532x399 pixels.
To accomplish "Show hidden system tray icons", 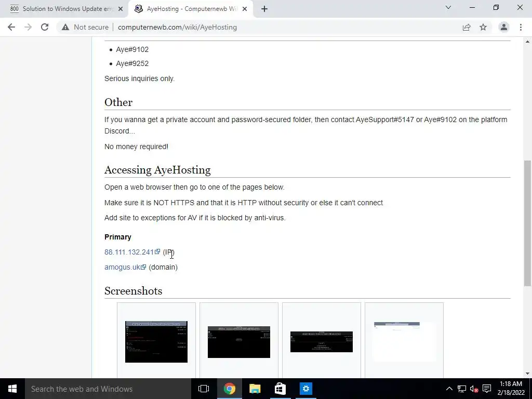I will [x=449, y=389].
